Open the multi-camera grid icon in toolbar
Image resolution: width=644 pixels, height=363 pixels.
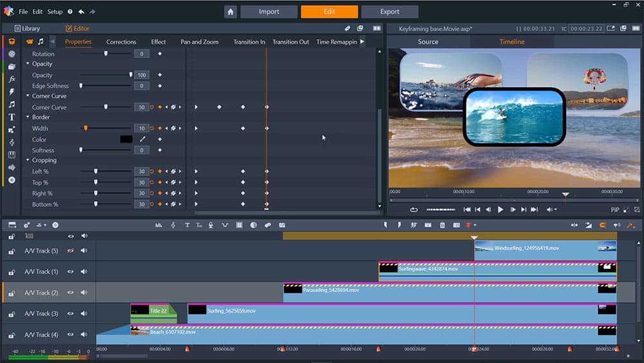[x=239, y=225]
